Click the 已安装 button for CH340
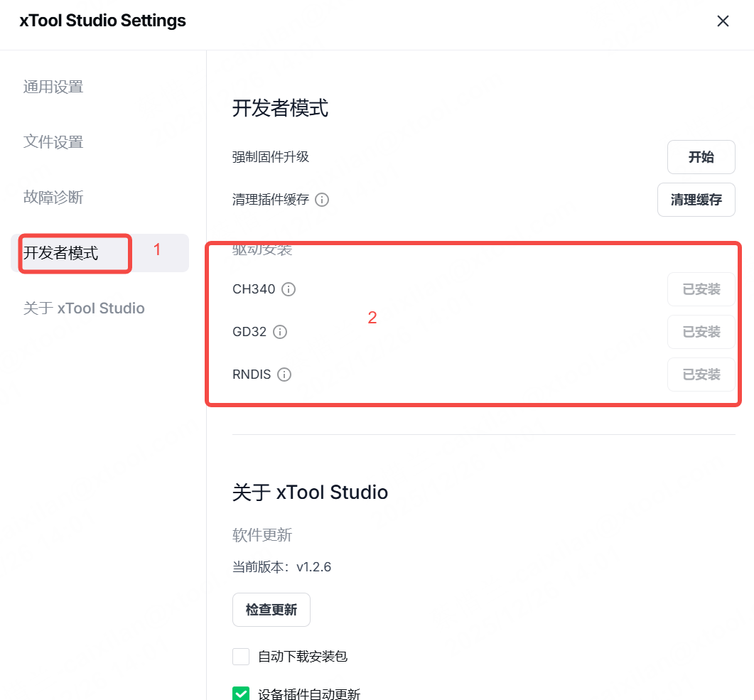Viewport: 754px width, 700px height. (701, 289)
